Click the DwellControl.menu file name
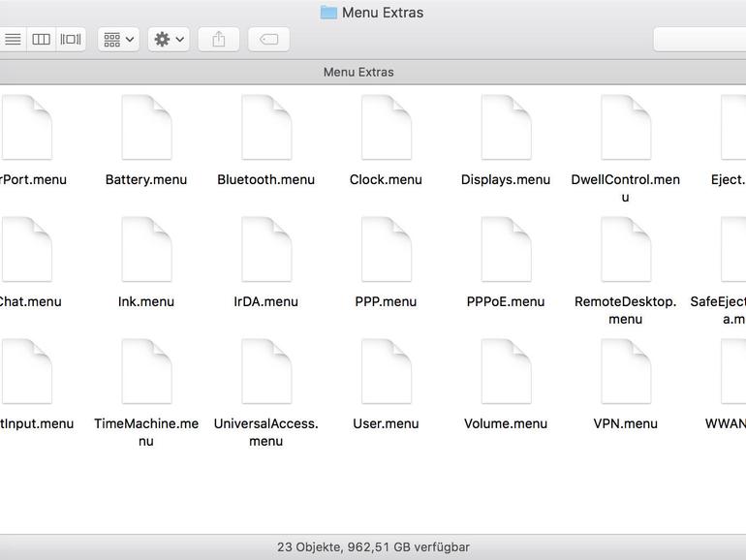 pyautogui.click(x=626, y=188)
